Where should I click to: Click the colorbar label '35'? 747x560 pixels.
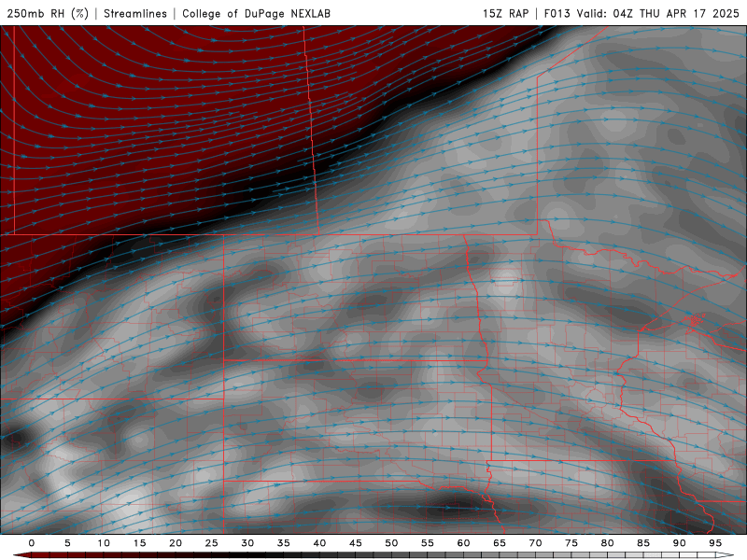tap(284, 543)
